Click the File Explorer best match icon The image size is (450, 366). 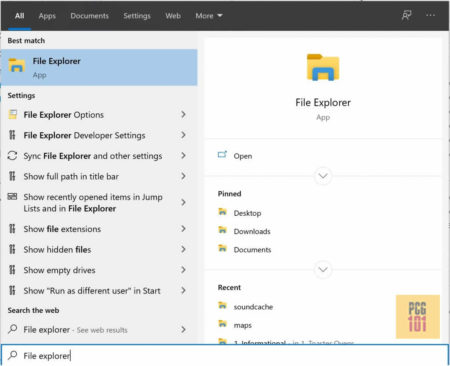(16, 65)
